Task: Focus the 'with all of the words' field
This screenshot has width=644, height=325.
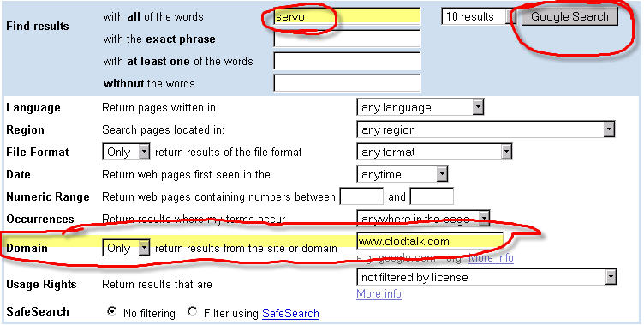Action: 347,17
